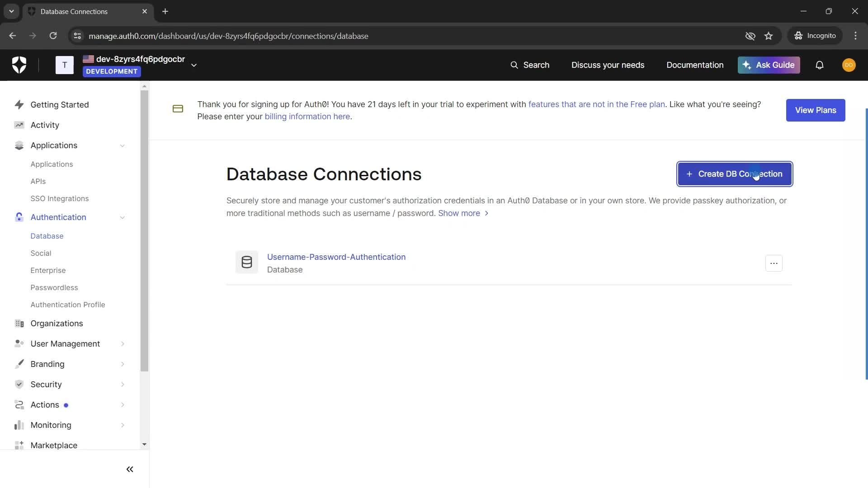The width and height of the screenshot is (868, 488).
Task: Click the sidebar scrollbar down arrow
Action: click(144, 445)
